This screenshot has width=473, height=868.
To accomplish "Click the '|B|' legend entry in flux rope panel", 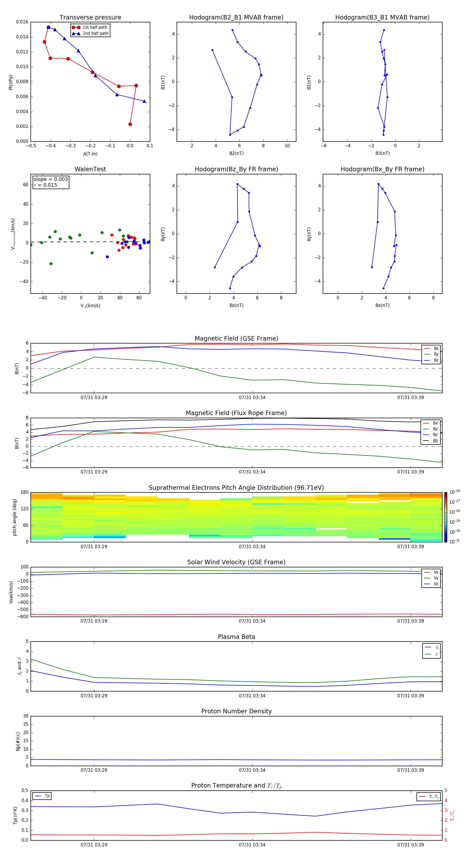I will click(431, 441).
